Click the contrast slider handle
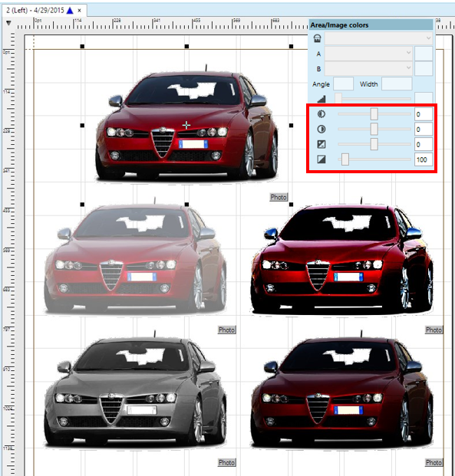 point(374,129)
